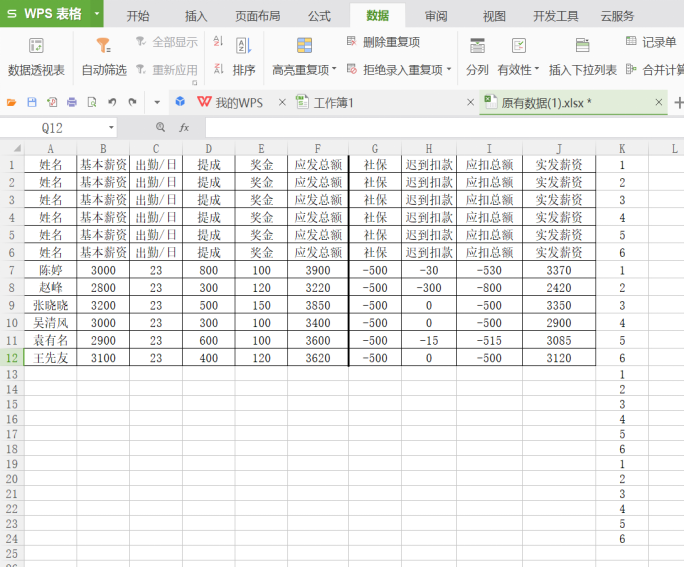Click 插入下拉列表 insert dropdown list
Image resolution: width=684 pixels, height=567 pixels.
tap(582, 70)
